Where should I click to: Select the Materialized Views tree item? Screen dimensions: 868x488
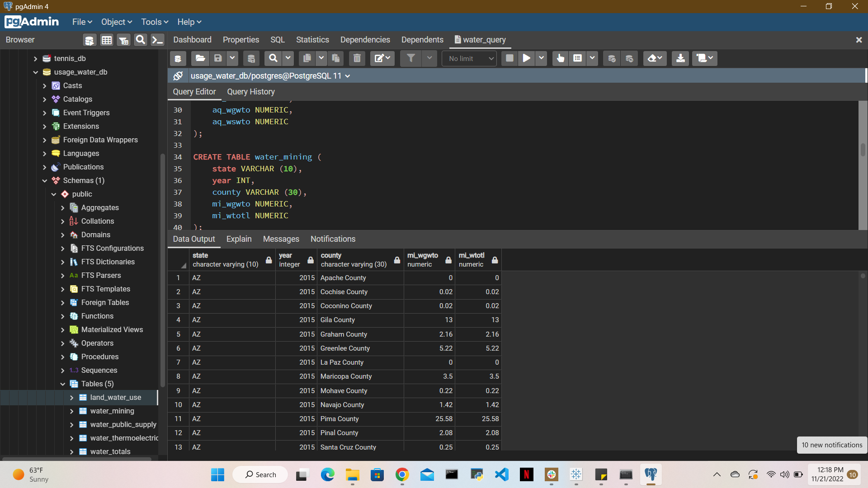112,330
